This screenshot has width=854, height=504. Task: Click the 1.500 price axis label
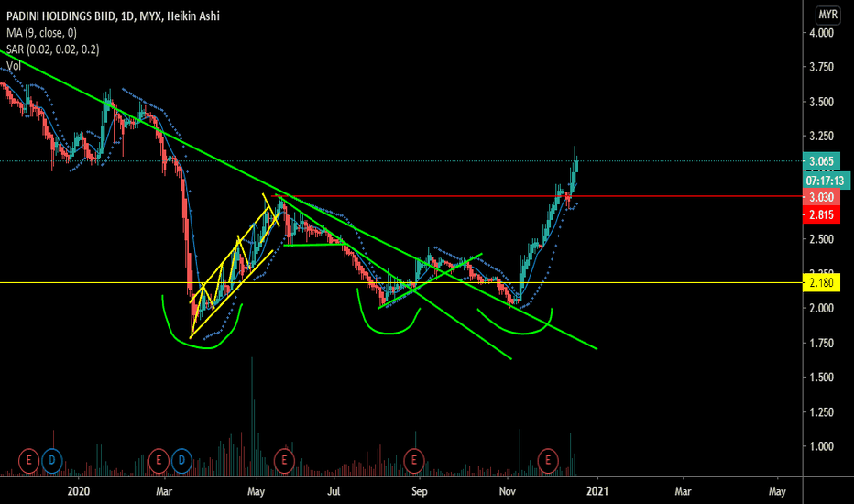(821, 377)
